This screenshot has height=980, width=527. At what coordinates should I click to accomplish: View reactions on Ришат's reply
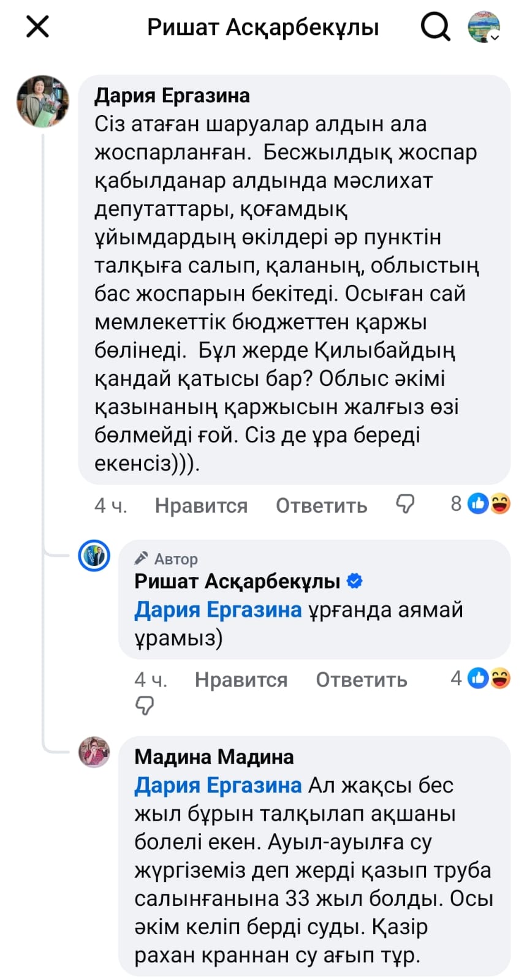click(481, 679)
